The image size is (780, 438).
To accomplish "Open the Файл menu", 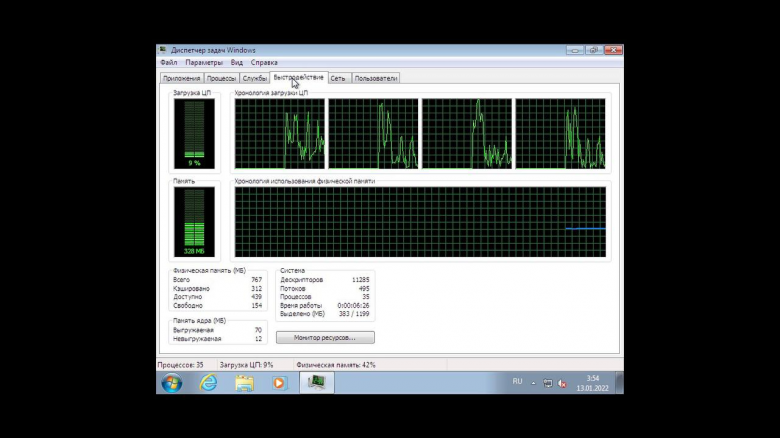I will pos(169,63).
